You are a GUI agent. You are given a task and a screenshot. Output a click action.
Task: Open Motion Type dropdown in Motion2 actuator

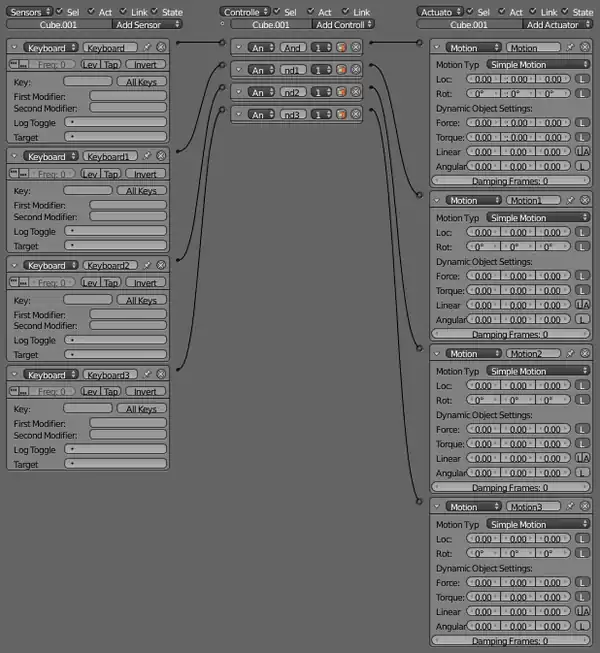(538, 371)
